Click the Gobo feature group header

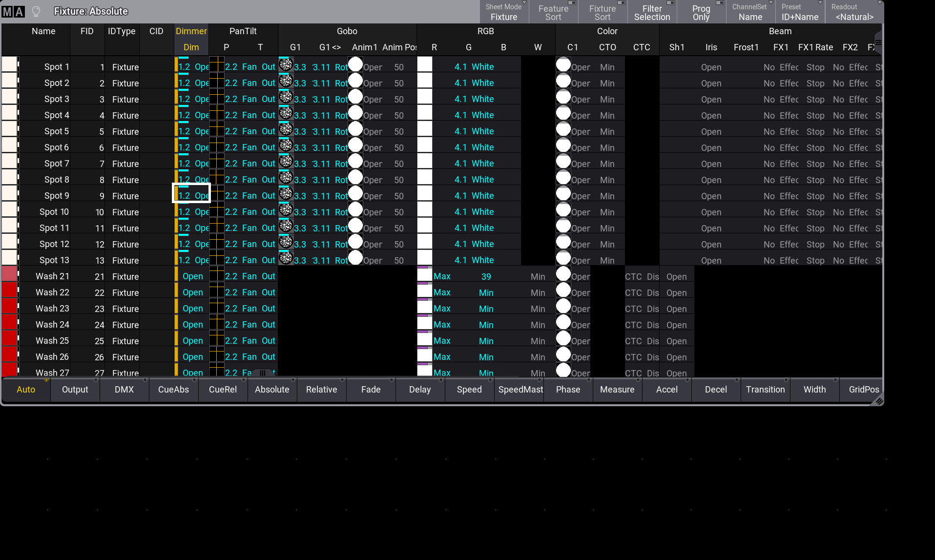[x=347, y=31]
